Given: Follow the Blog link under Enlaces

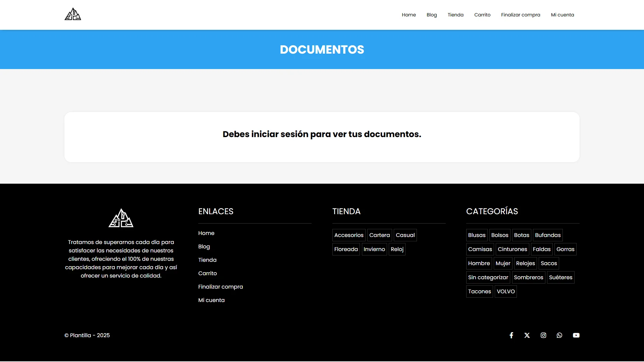Looking at the screenshot, I should tap(204, 246).
